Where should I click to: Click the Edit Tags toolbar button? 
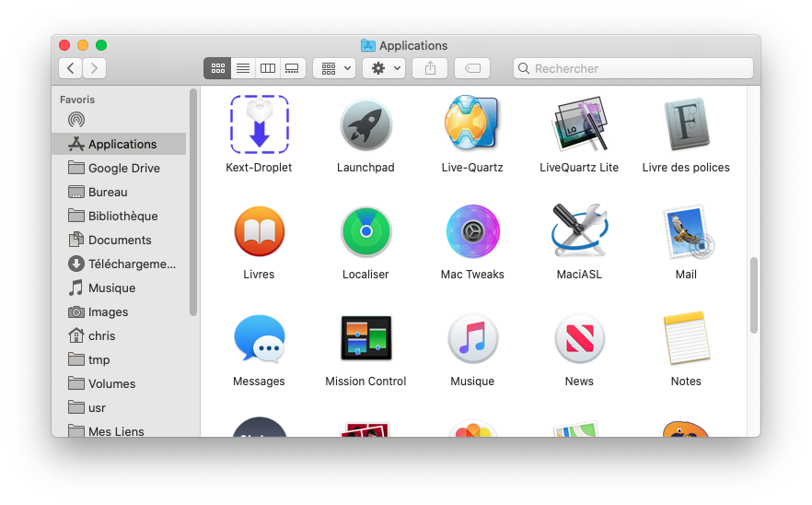[472, 68]
